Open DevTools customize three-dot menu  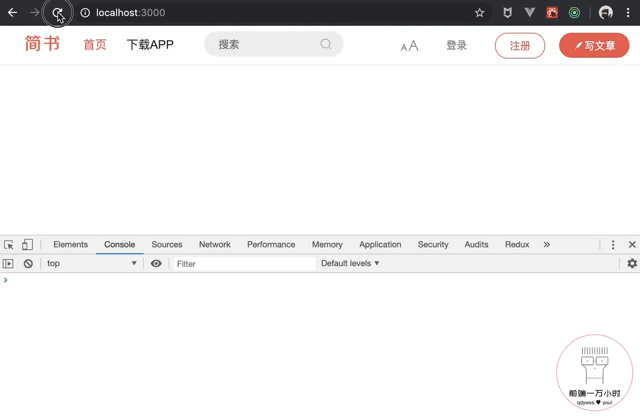click(x=613, y=245)
